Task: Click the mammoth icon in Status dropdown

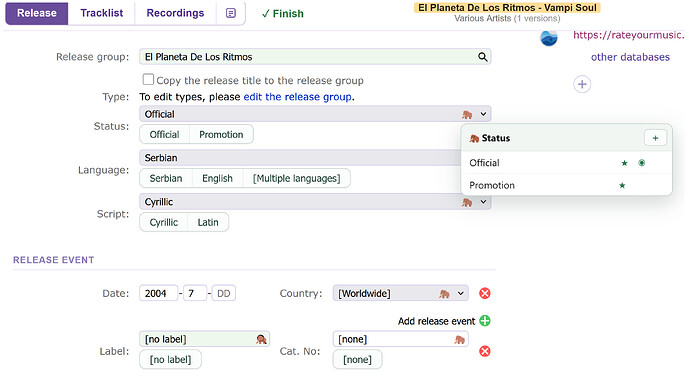Action: coord(467,115)
